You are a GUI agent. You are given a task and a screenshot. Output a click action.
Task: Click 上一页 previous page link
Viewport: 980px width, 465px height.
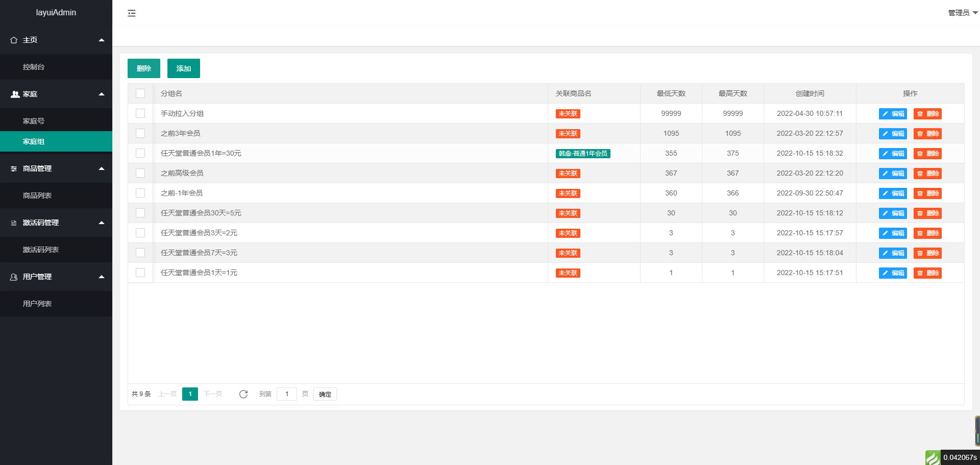coord(167,394)
